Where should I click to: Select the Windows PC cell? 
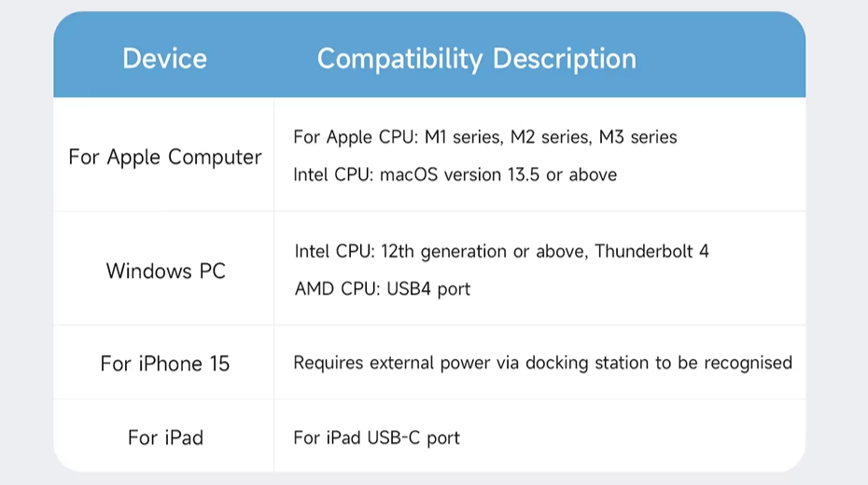(165, 271)
